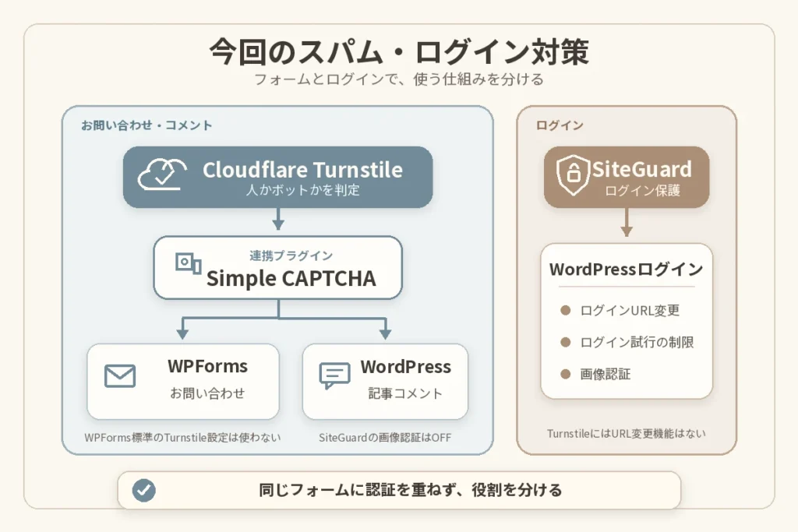Click the text 同じフォームに認証を重ねず、役割を分ける

pos(410,490)
